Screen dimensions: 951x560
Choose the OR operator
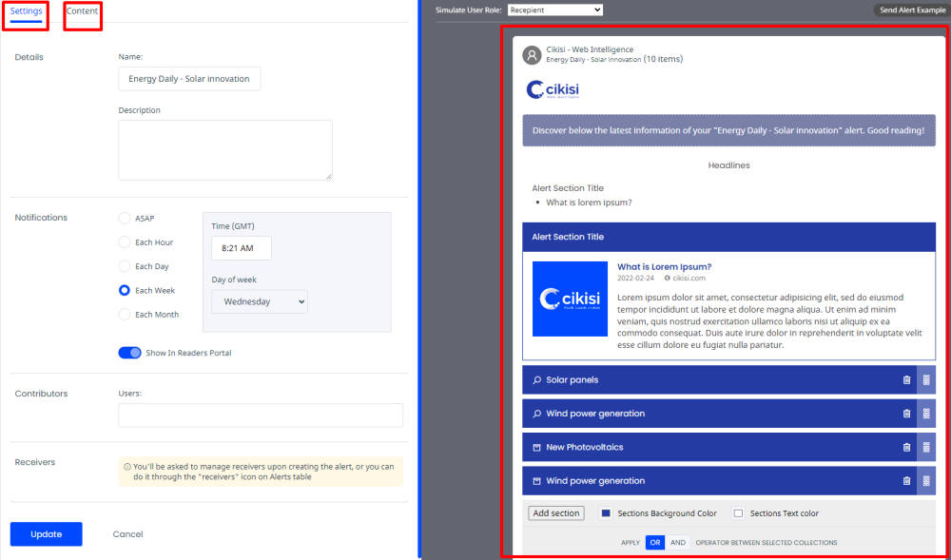(655, 543)
